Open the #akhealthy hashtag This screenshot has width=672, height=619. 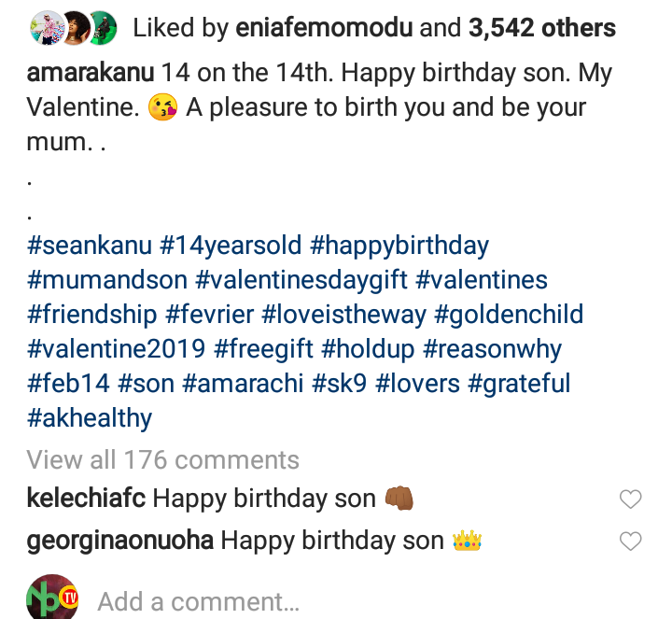point(90,417)
